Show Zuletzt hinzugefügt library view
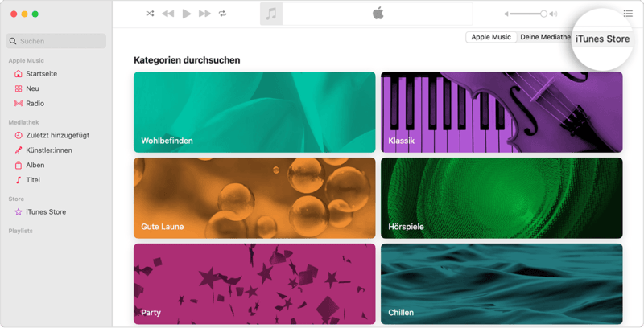Viewport: 644px width, 328px height. point(56,136)
